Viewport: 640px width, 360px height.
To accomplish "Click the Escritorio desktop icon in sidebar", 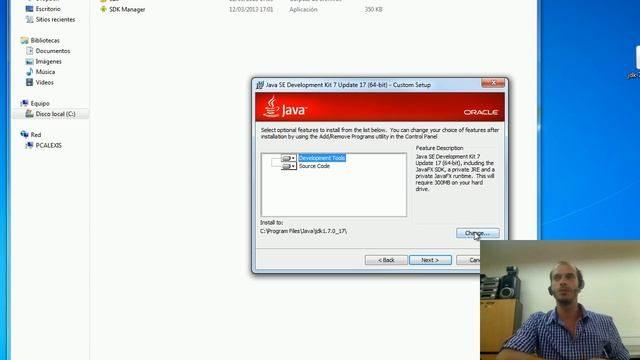I will pos(29,9).
